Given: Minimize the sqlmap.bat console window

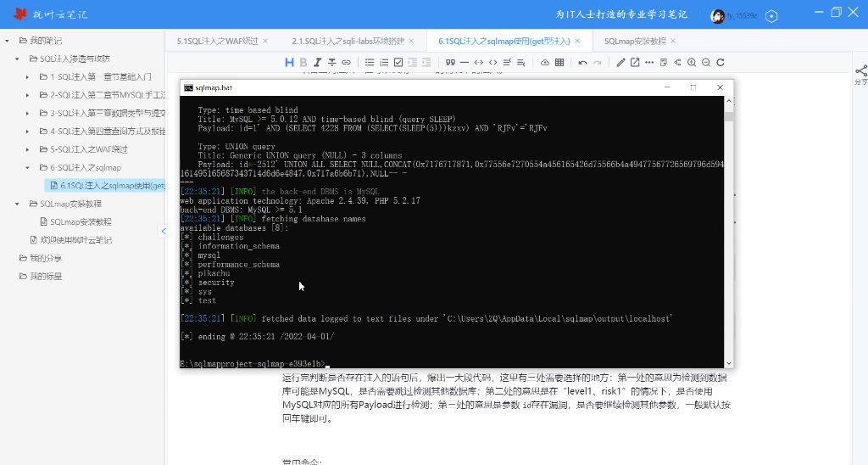Looking at the screenshot, I should 667,87.
